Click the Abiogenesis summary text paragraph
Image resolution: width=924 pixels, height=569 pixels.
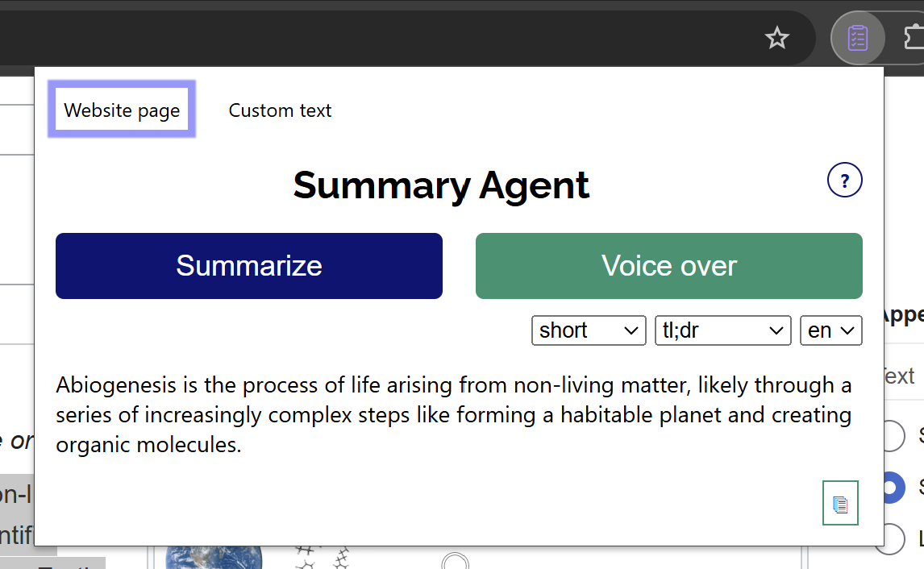[x=454, y=415]
